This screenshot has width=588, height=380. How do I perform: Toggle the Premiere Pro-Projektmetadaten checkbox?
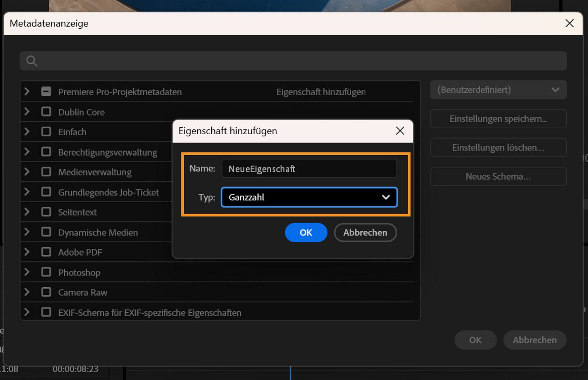(46, 92)
